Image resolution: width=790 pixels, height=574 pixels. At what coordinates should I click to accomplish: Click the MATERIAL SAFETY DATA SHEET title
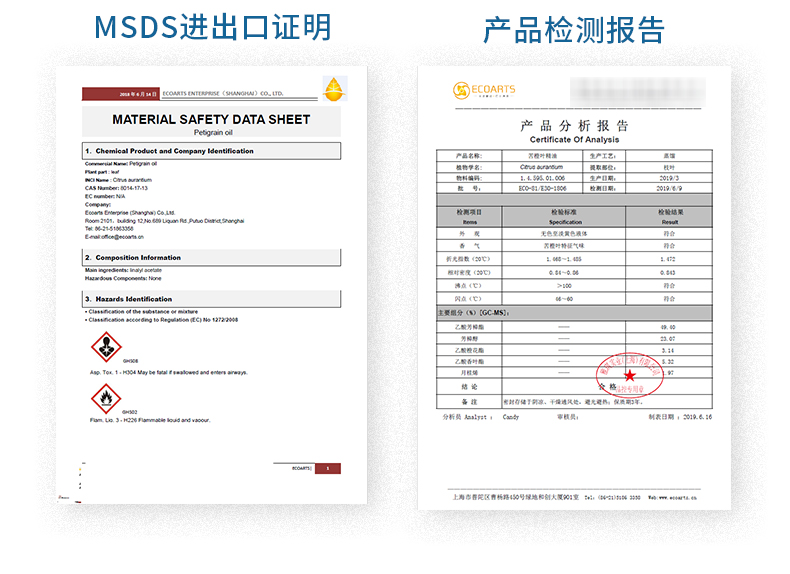211,119
